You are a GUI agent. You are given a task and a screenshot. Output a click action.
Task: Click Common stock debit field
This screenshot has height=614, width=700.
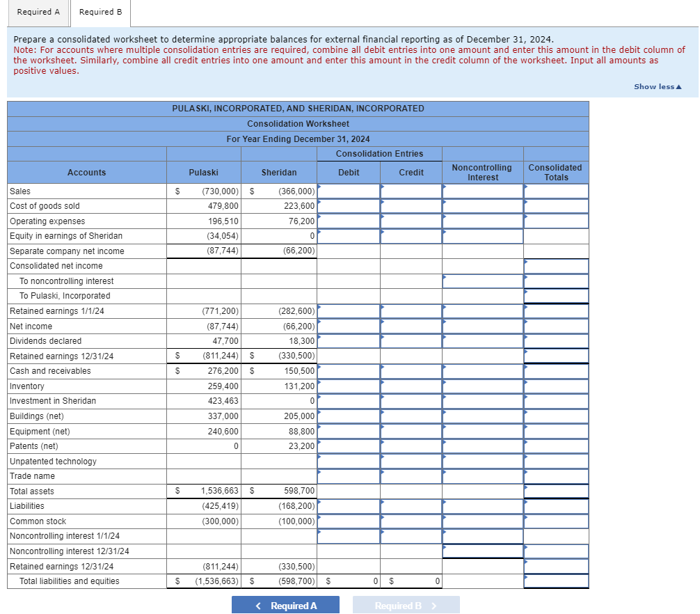click(x=349, y=521)
